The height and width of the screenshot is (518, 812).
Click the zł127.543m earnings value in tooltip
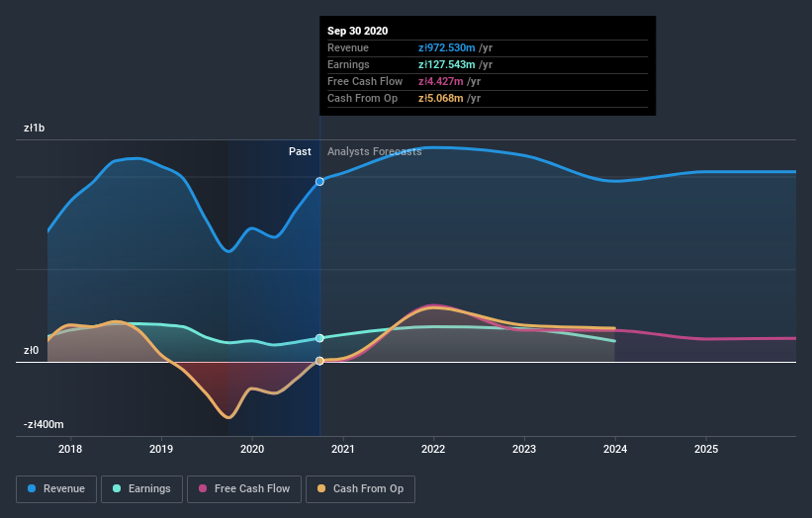[x=446, y=64]
